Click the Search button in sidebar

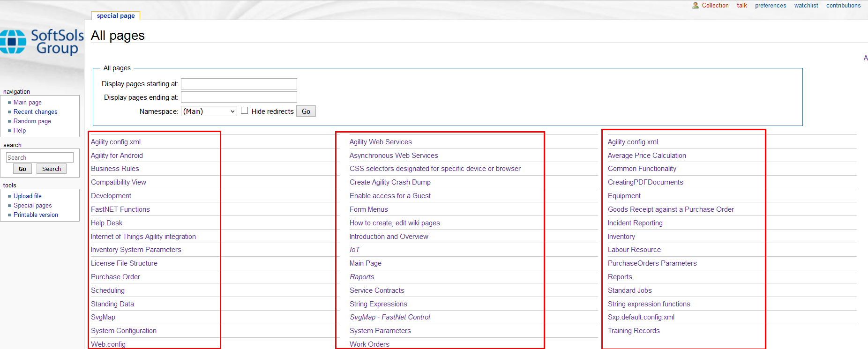[51, 169]
